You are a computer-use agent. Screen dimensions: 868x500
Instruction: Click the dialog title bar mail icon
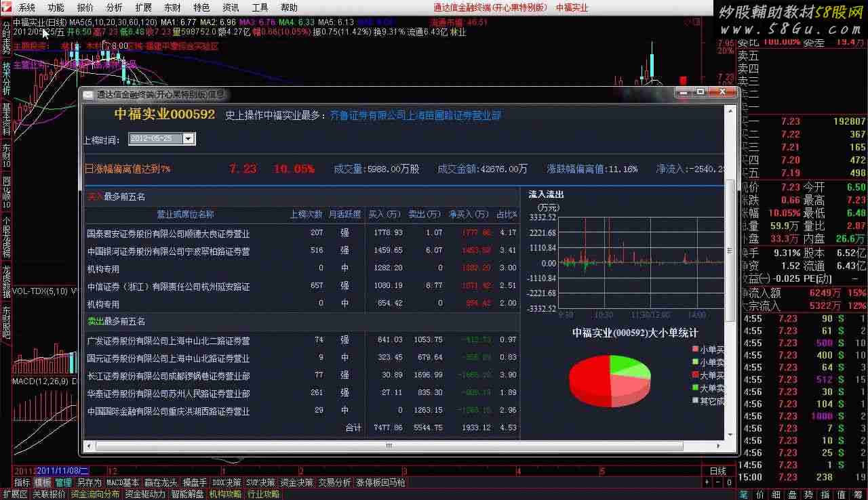pyautogui.click(x=88, y=95)
